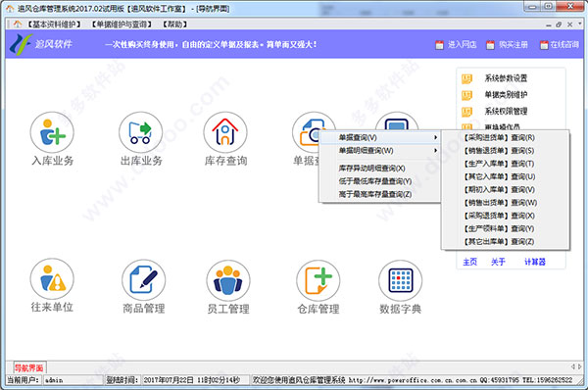Open the 计算器 link
The height and width of the screenshot is (390, 588).
pyautogui.click(x=535, y=262)
